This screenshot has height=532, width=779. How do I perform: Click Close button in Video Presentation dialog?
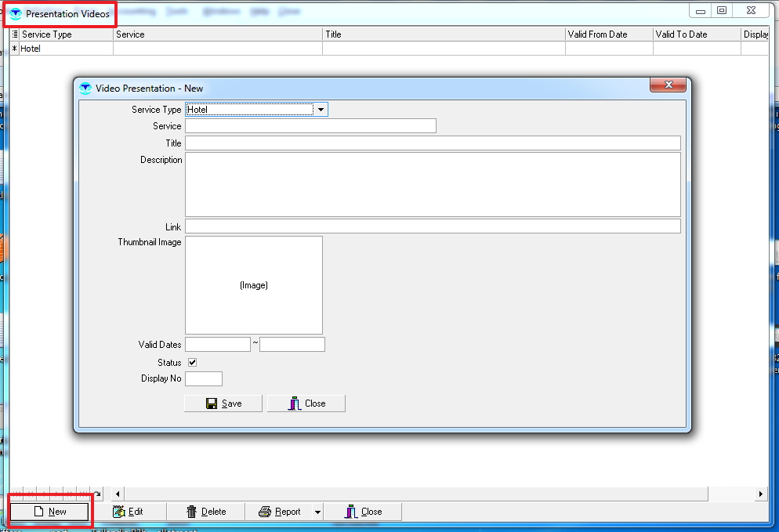pos(306,404)
